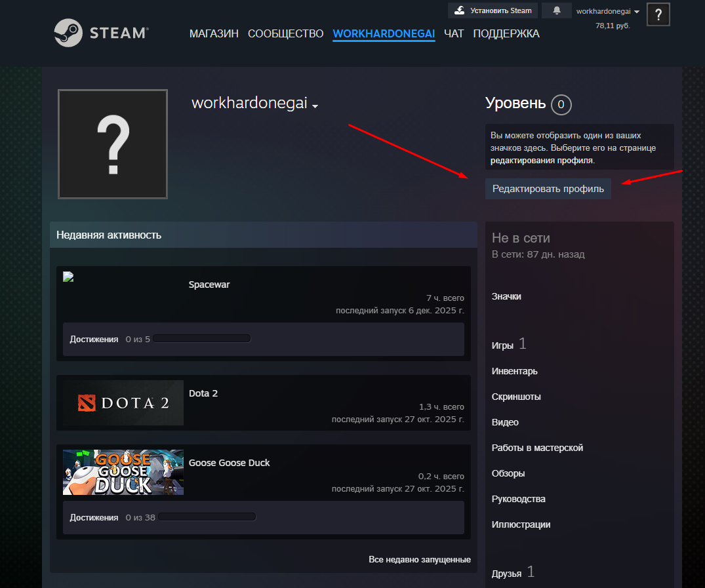Open the Друзья friends list link
The height and width of the screenshot is (588, 705).
[507, 574]
